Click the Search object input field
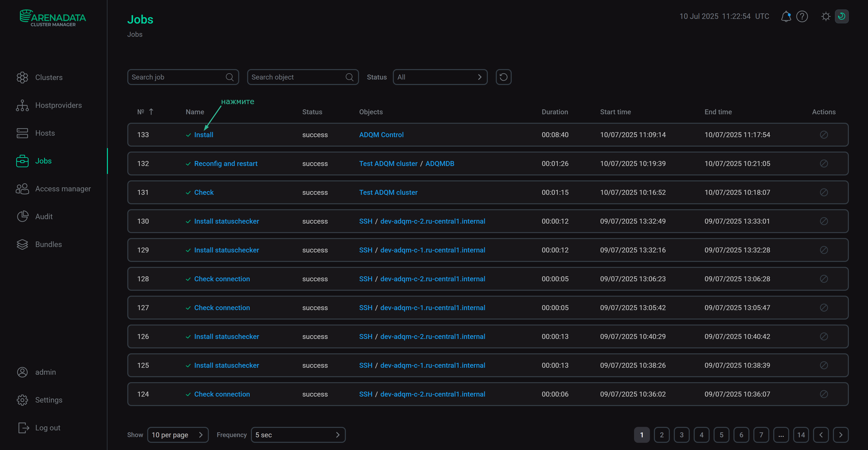This screenshot has height=450, width=868. click(297, 77)
